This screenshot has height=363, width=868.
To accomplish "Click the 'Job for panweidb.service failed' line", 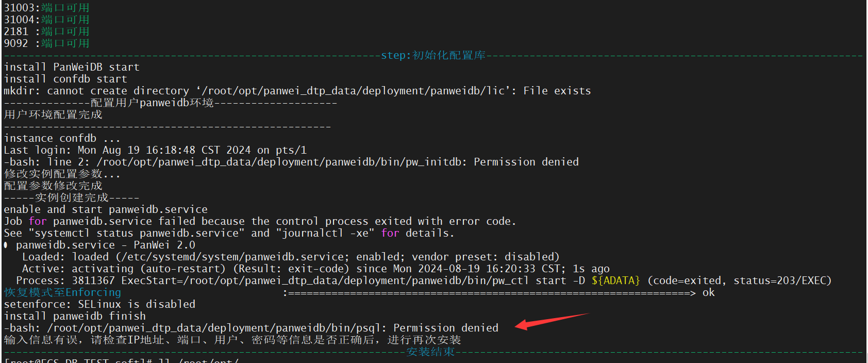I will pyautogui.click(x=260, y=221).
